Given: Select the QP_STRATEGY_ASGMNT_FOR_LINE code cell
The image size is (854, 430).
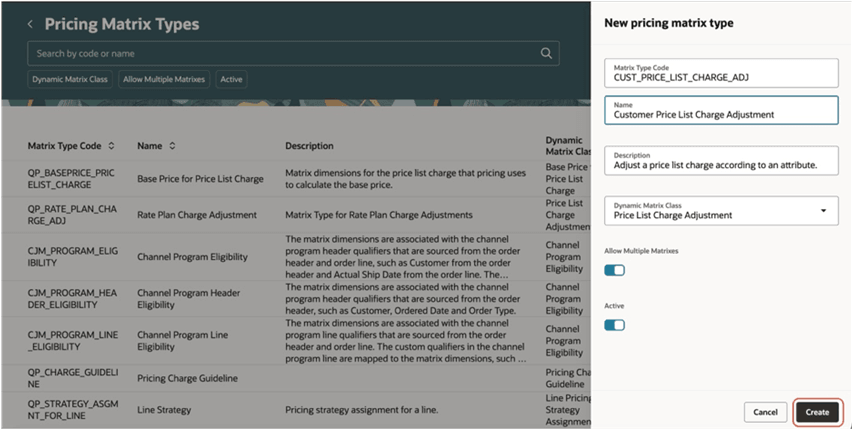Looking at the screenshot, I should click(73, 409).
